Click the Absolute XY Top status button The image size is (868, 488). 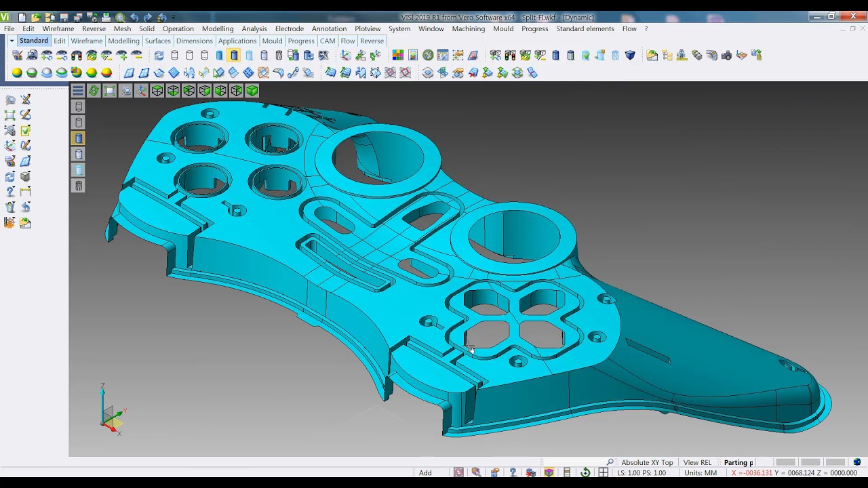(x=647, y=462)
